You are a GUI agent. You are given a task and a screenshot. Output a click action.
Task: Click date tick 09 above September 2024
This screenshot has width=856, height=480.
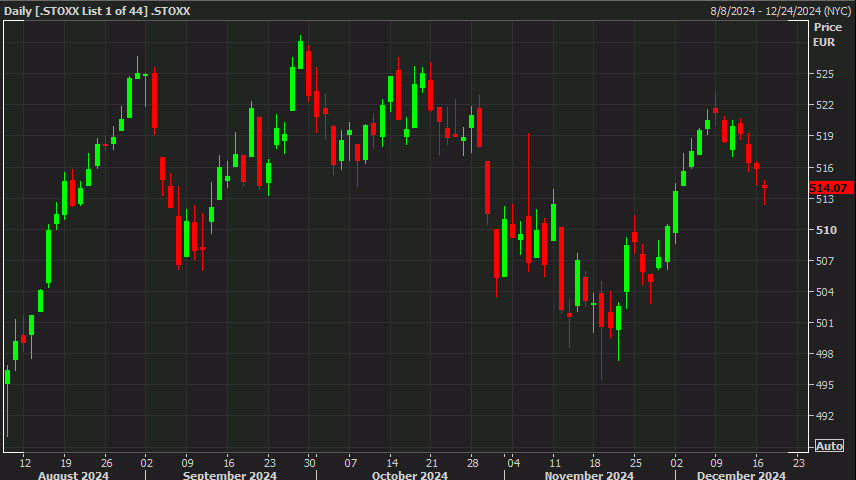pos(187,463)
